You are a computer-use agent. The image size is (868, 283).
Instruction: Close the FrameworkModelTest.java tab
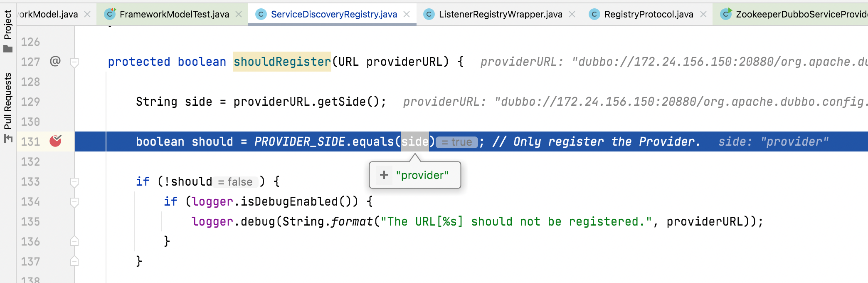pos(239,14)
